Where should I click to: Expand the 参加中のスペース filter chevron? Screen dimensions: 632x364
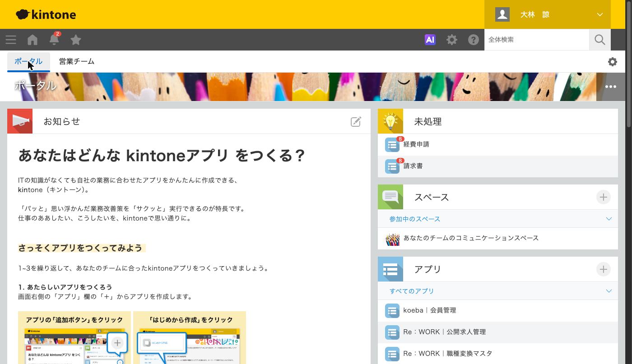coord(609,219)
